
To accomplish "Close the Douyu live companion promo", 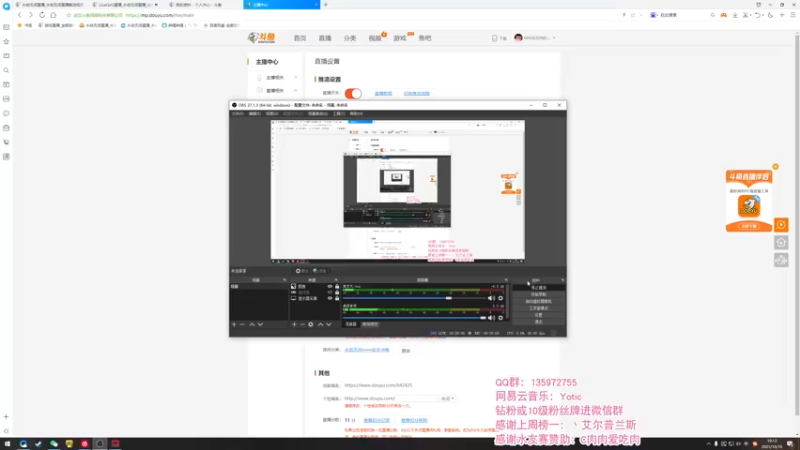I will 776,167.
